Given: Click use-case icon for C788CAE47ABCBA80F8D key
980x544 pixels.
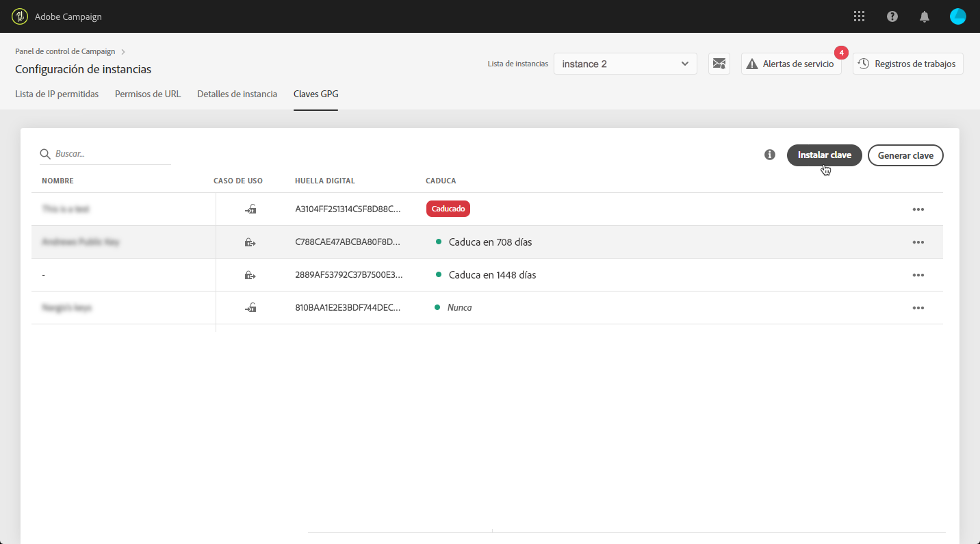Looking at the screenshot, I should [250, 242].
